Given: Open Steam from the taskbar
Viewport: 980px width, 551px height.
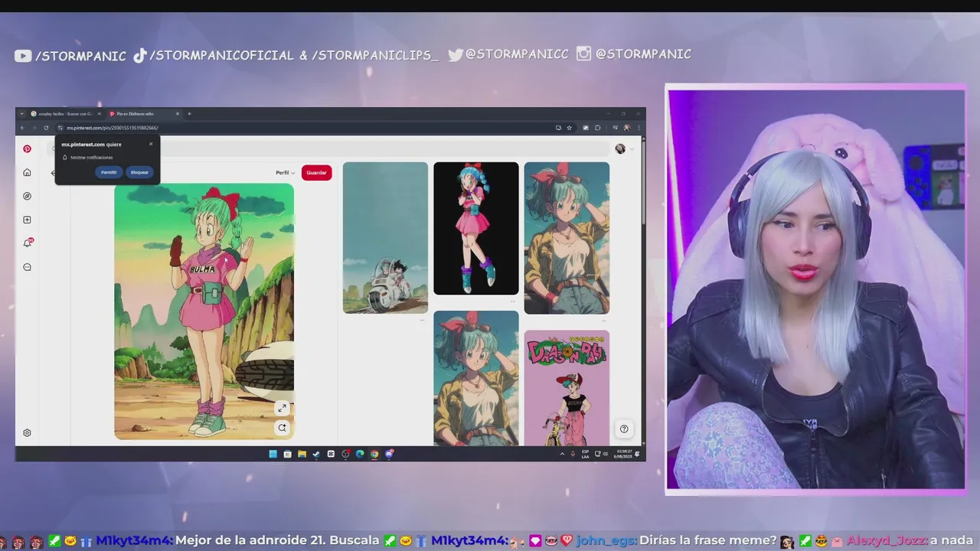Looking at the screenshot, I should click(x=316, y=454).
